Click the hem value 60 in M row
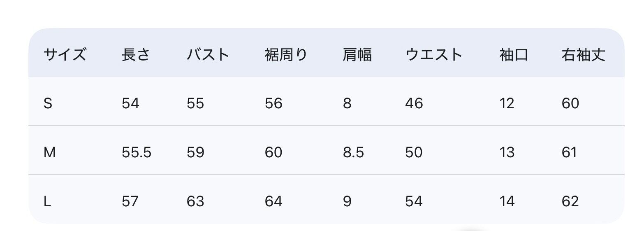 tap(273, 153)
